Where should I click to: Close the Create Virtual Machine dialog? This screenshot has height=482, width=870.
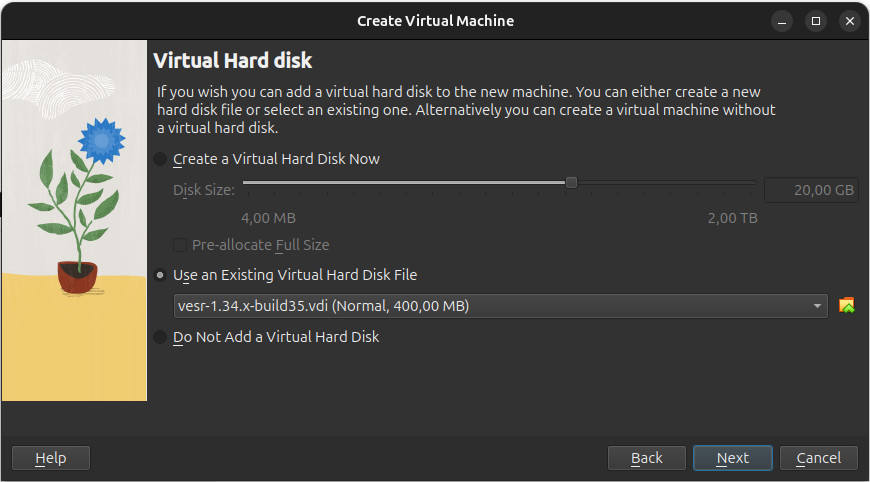[849, 20]
